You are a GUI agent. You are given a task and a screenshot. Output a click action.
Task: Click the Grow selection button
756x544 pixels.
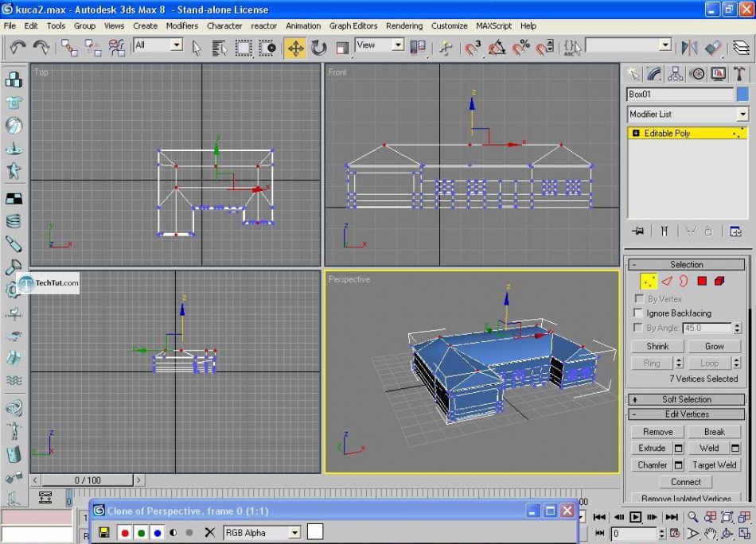click(714, 347)
